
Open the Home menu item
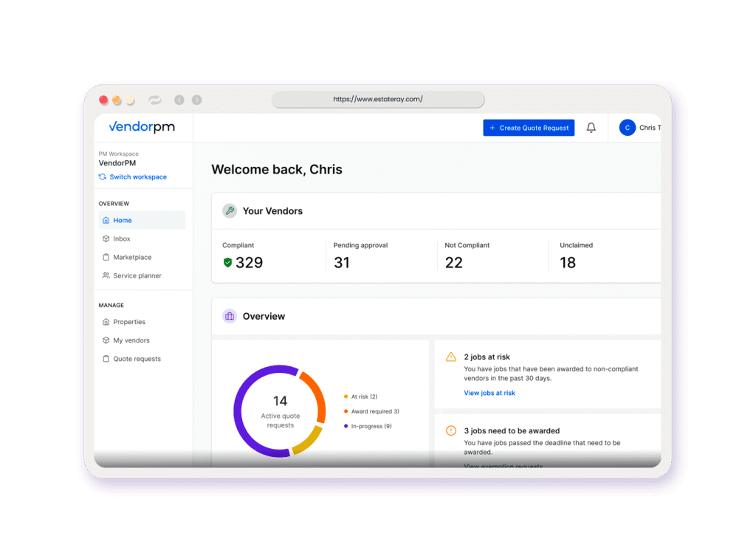[x=142, y=220]
